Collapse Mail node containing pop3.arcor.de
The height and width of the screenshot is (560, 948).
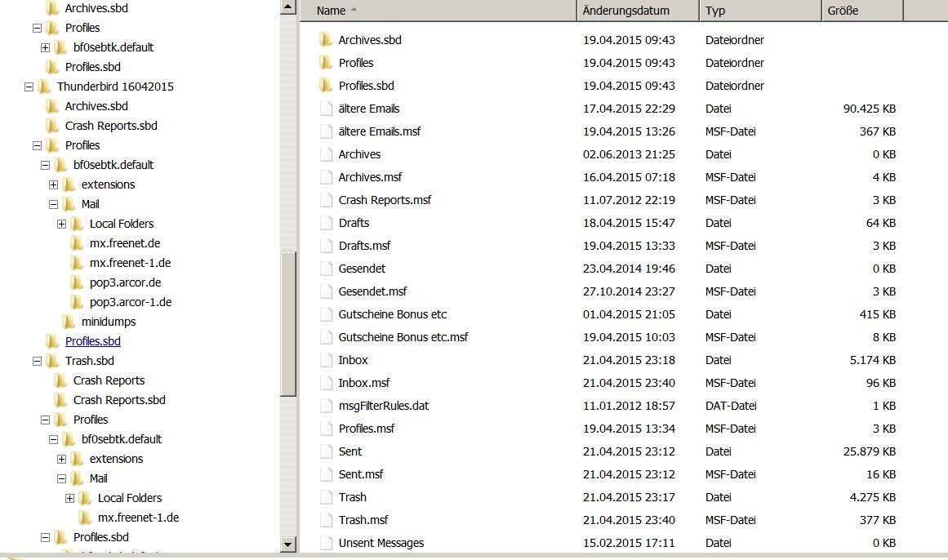53,204
